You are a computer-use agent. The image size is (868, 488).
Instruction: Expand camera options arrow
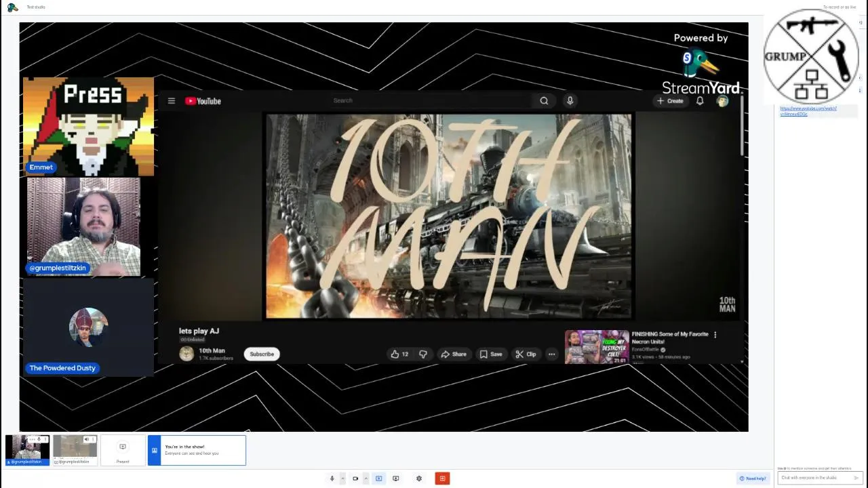(x=366, y=479)
